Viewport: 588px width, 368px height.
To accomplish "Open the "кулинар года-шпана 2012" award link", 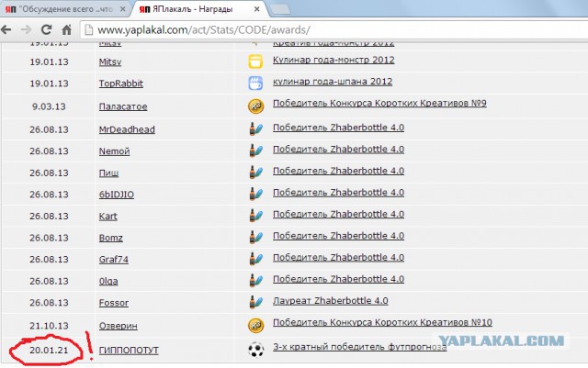I will [333, 82].
